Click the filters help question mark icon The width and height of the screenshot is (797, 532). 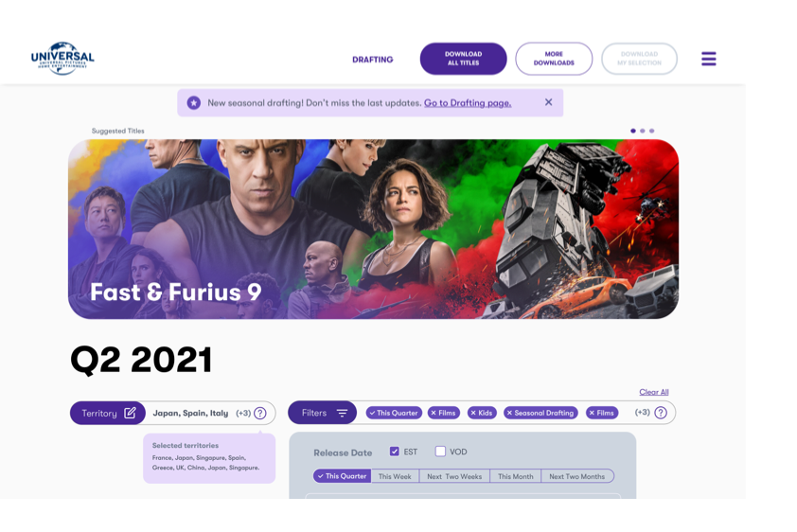661,413
